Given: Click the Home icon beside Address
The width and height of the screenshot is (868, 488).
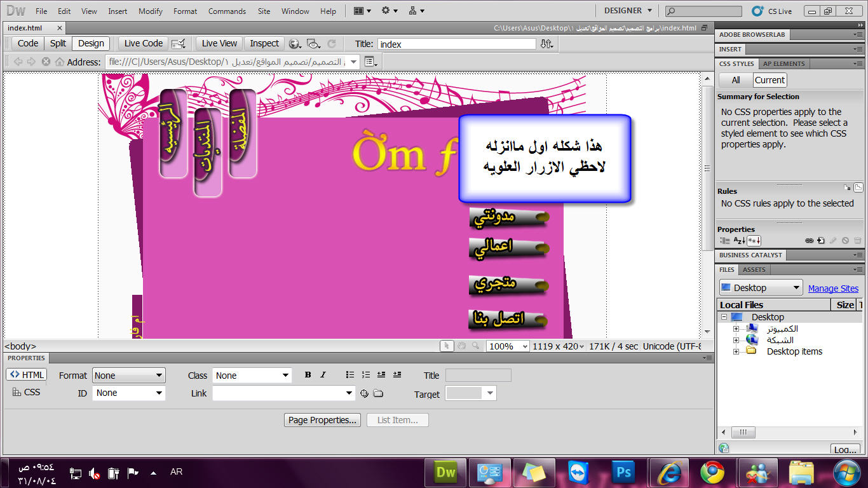Looking at the screenshot, I should click(60, 62).
